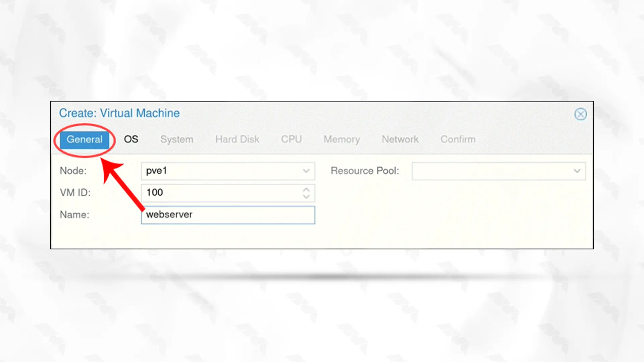Click the empty Resource Pool field

499,171
